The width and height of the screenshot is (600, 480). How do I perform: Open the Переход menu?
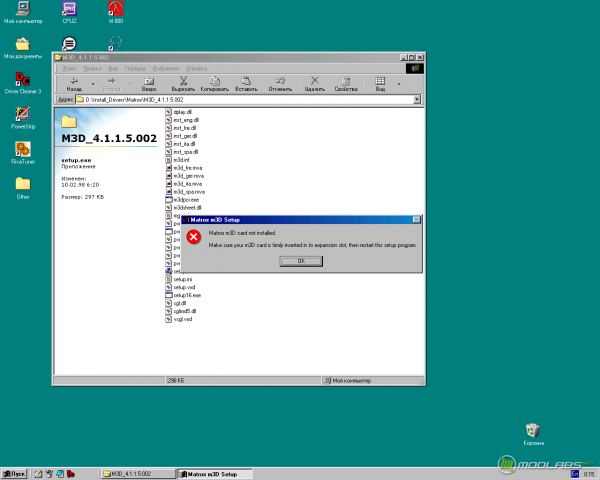coord(135,69)
